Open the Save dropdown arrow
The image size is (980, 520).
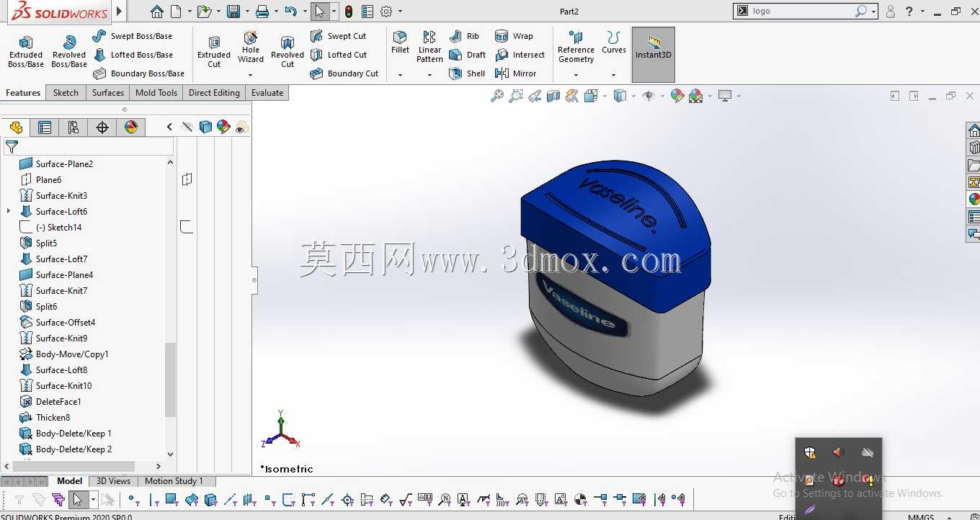point(246,12)
